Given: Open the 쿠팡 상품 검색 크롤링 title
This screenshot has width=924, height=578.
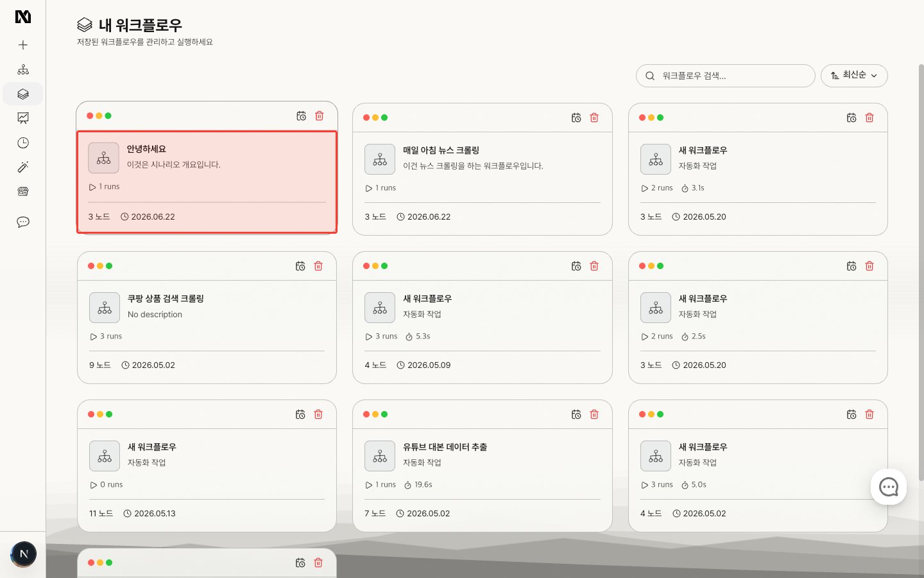Looking at the screenshot, I should (166, 299).
